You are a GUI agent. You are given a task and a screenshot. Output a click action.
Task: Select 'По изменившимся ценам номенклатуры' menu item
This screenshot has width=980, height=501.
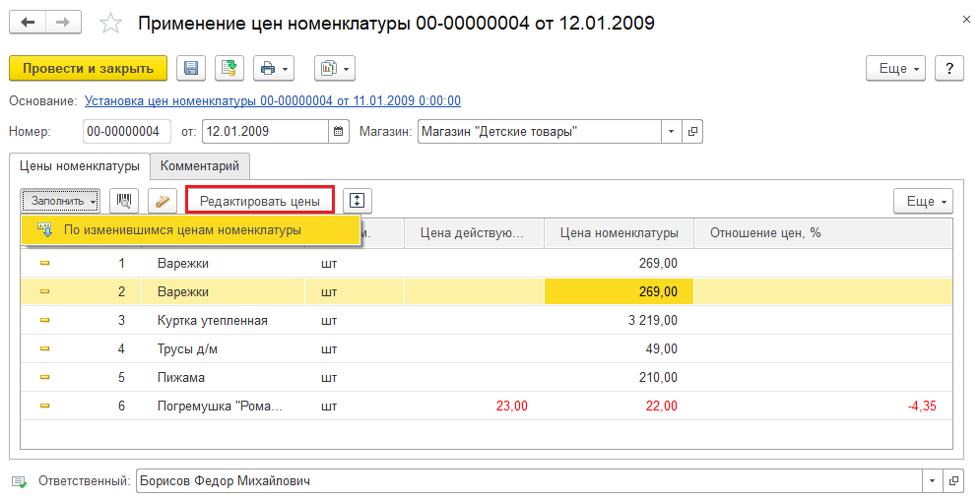pos(182,230)
